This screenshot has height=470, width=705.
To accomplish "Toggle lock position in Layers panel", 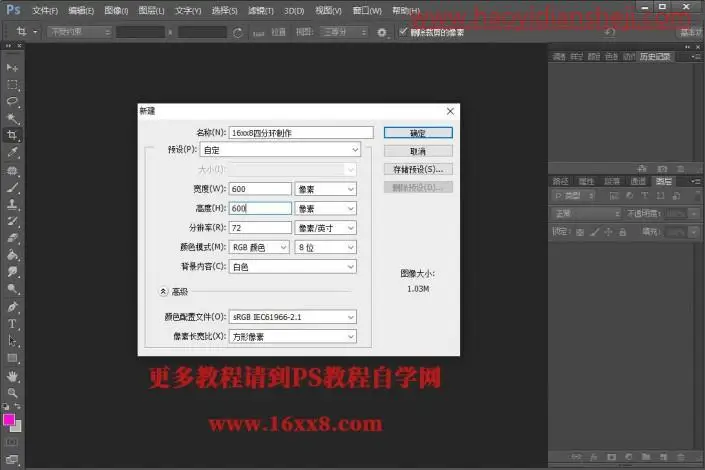I will [x=608, y=232].
